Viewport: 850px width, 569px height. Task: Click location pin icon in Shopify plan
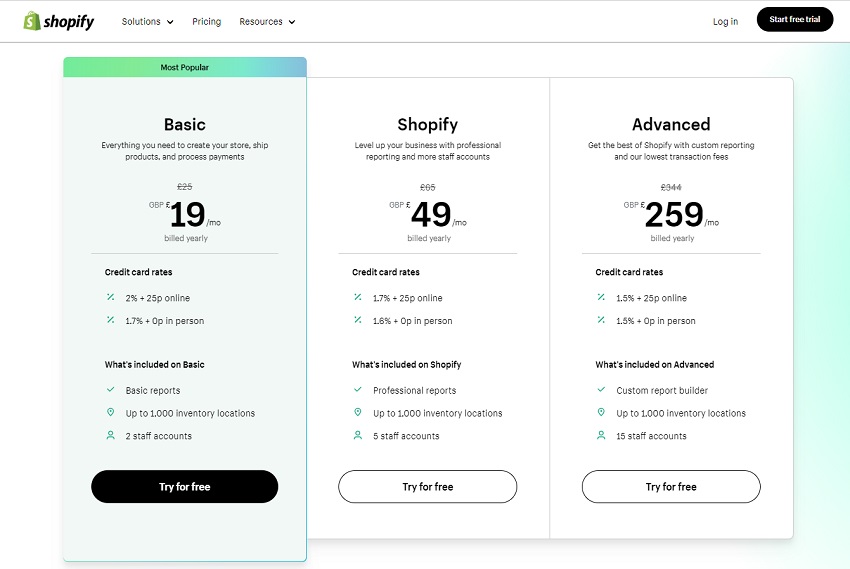(x=358, y=412)
